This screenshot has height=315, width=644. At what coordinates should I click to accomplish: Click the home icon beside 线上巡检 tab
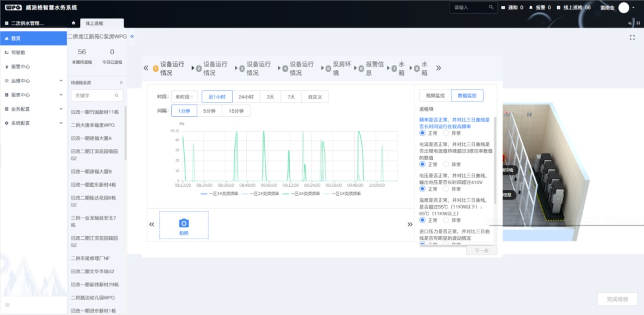[73, 23]
